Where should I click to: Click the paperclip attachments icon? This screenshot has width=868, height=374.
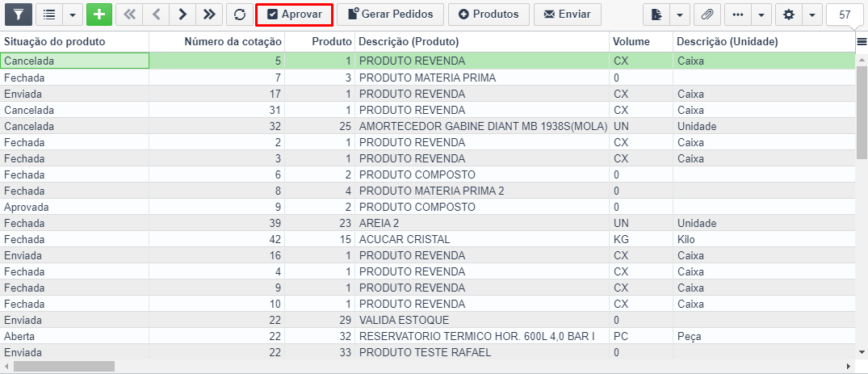tap(707, 15)
